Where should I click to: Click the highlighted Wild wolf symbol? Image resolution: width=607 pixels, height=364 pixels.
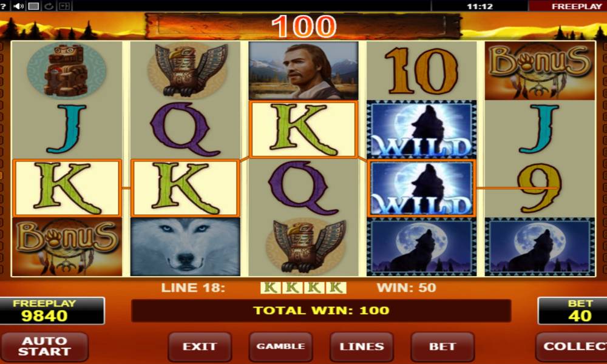pos(422,188)
